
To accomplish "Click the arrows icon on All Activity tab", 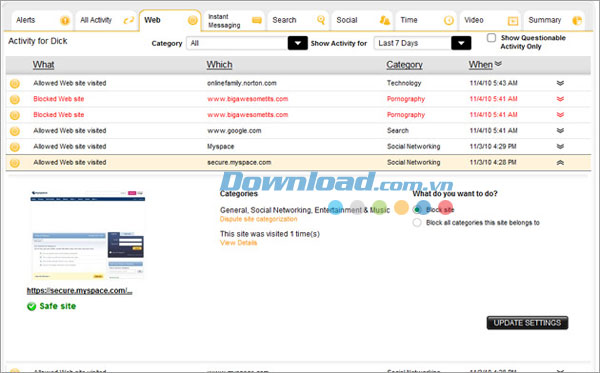I will click(129, 20).
